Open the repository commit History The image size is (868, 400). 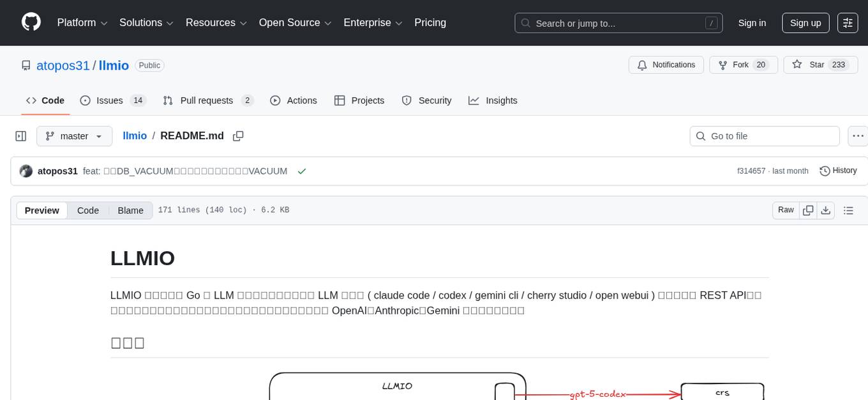[x=838, y=171]
